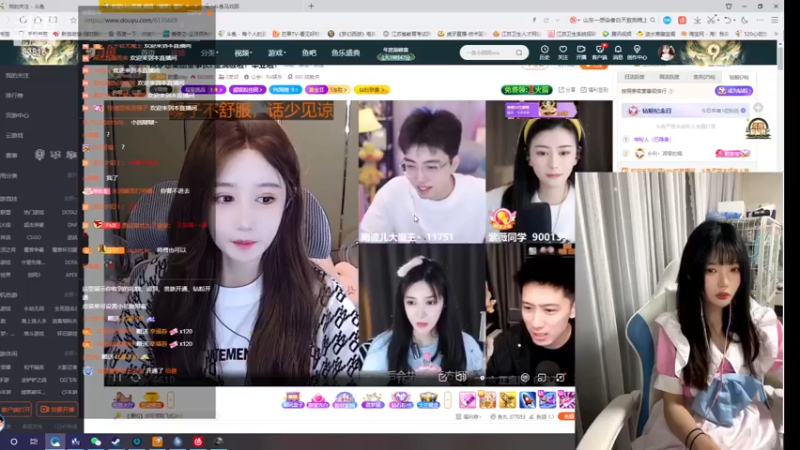800x450 pixels.
Task: Open the 福利券 dropdown below gift bar
Action: (468, 417)
